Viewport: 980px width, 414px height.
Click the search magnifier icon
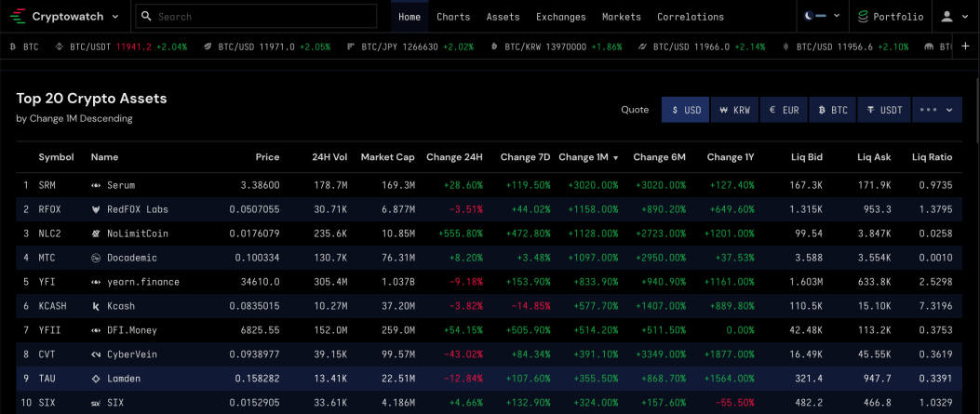[x=146, y=16]
